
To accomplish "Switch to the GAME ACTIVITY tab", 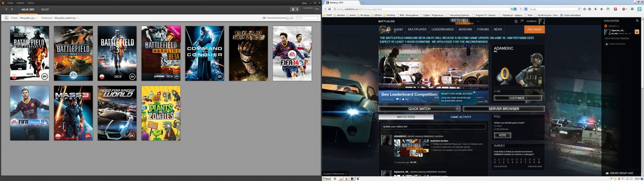I will (461, 117).
